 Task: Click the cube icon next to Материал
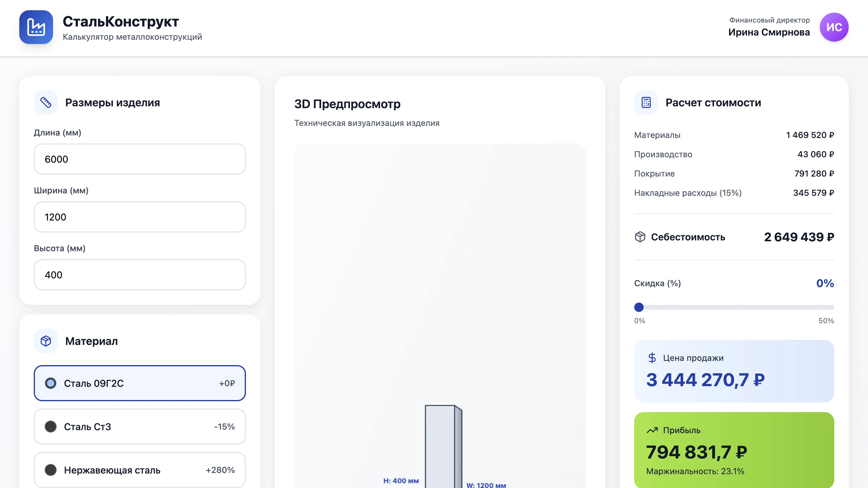[x=46, y=341]
